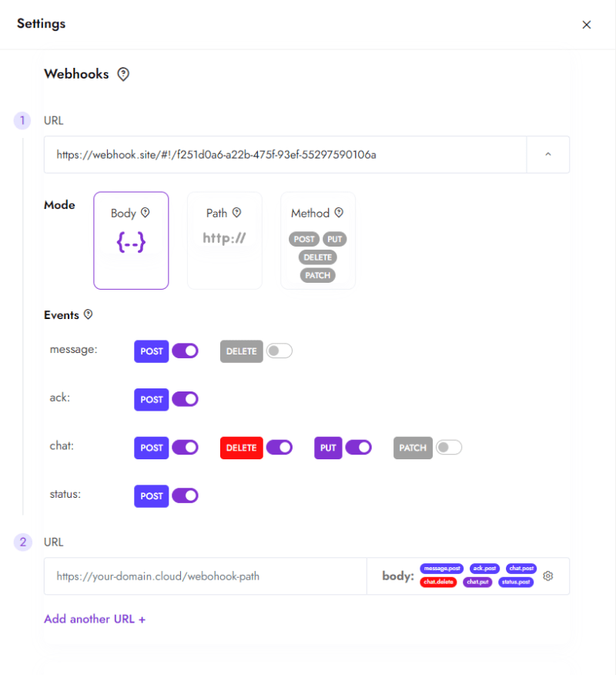Click the second URL input field
Screen dimensions: 616x675
[x=205, y=576]
